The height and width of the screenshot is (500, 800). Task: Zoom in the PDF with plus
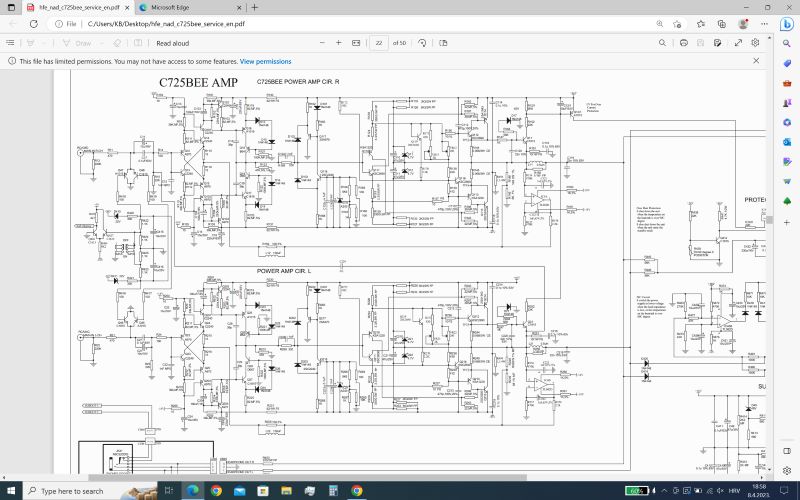pyautogui.click(x=338, y=43)
